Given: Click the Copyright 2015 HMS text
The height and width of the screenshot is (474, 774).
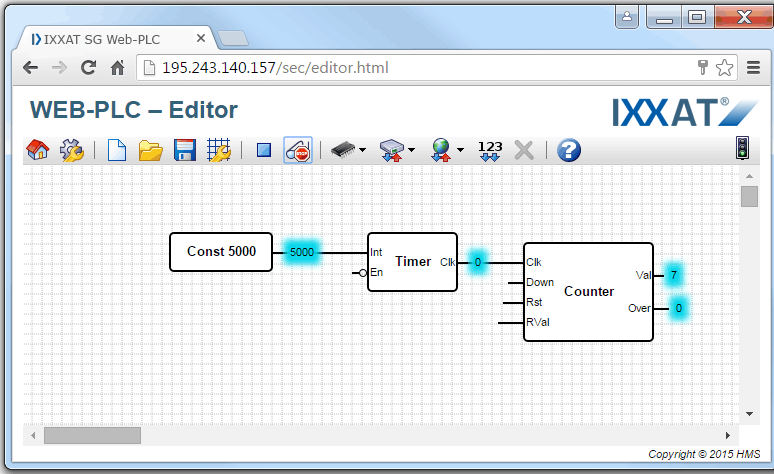Looking at the screenshot, I should pyautogui.click(x=704, y=454).
